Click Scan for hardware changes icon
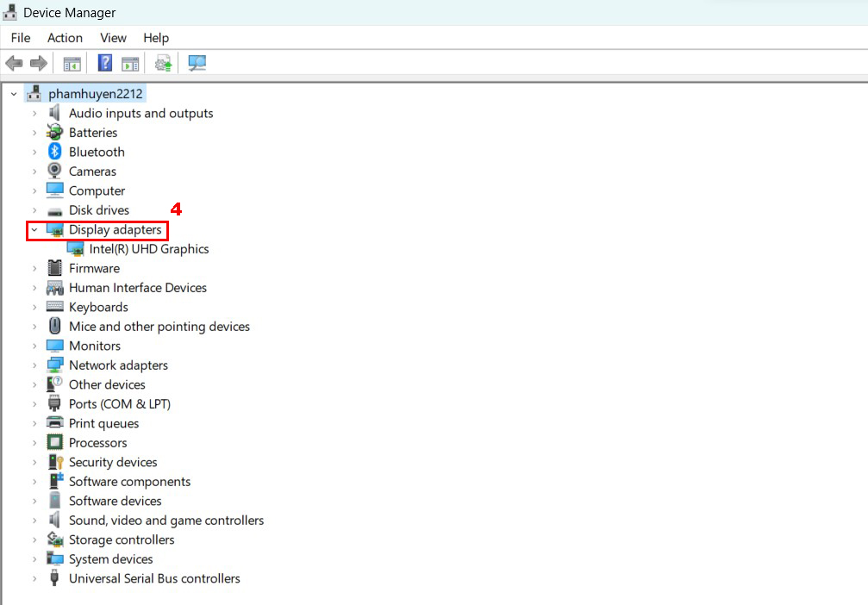 tap(197, 63)
